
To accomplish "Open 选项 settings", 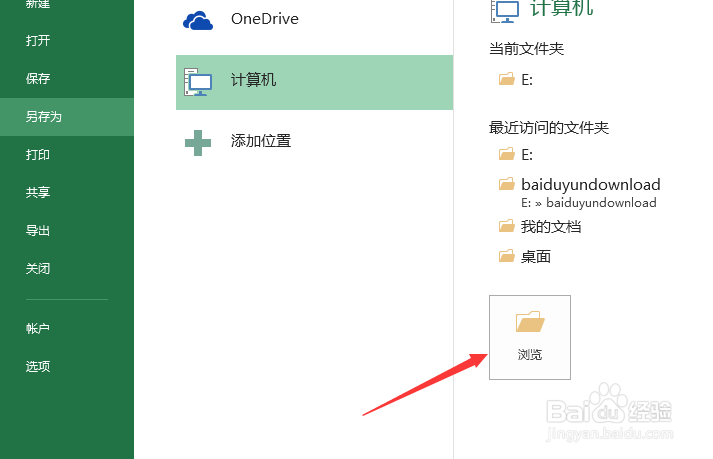I will [x=38, y=366].
